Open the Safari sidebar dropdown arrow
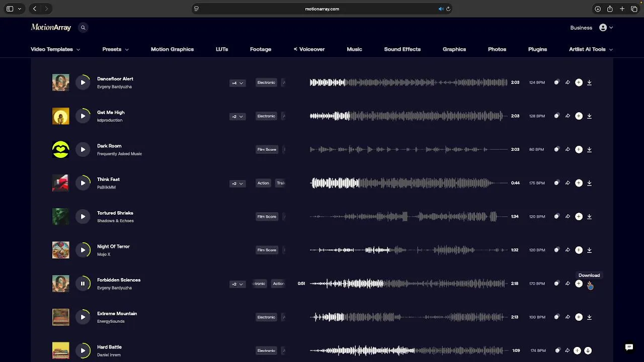The height and width of the screenshot is (362, 644). tap(20, 9)
